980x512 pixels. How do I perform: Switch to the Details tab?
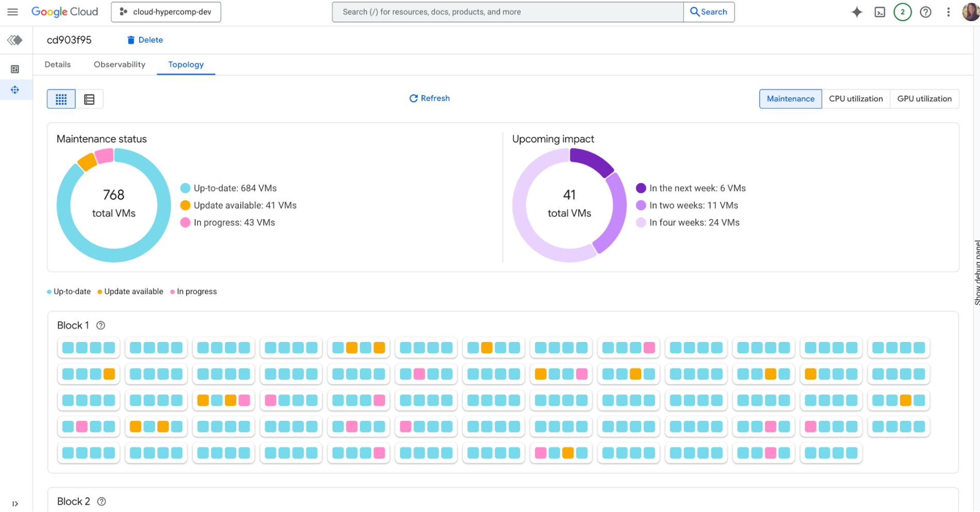click(57, 64)
